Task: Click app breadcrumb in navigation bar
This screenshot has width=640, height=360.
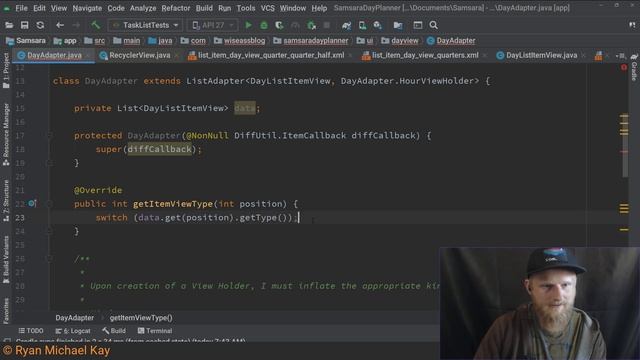Action: [x=65, y=41]
